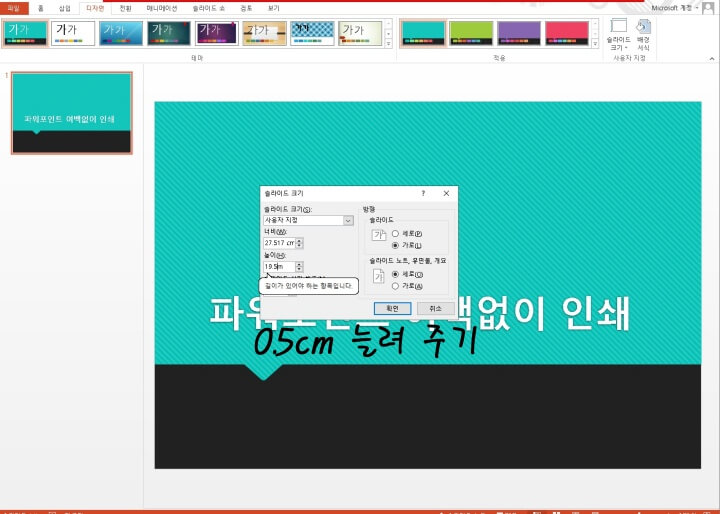Click the help question mark in the dialog

[x=423, y=193]
